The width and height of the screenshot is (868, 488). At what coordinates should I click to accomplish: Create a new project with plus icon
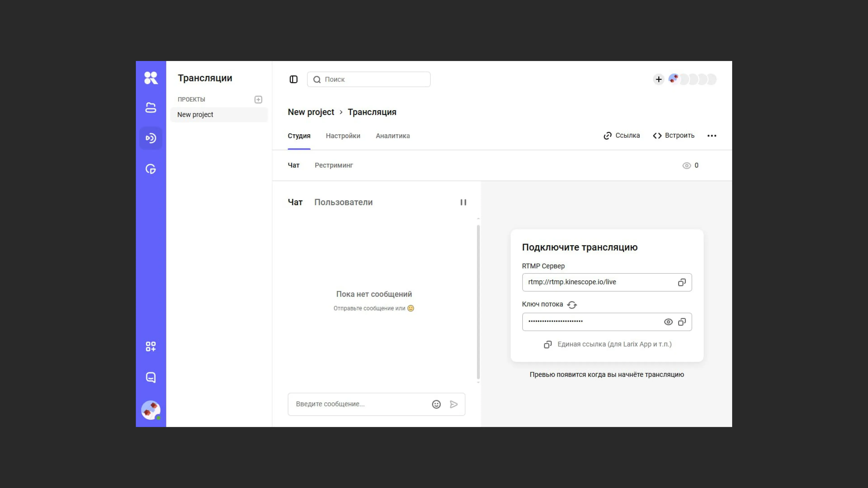coord(258,99)
